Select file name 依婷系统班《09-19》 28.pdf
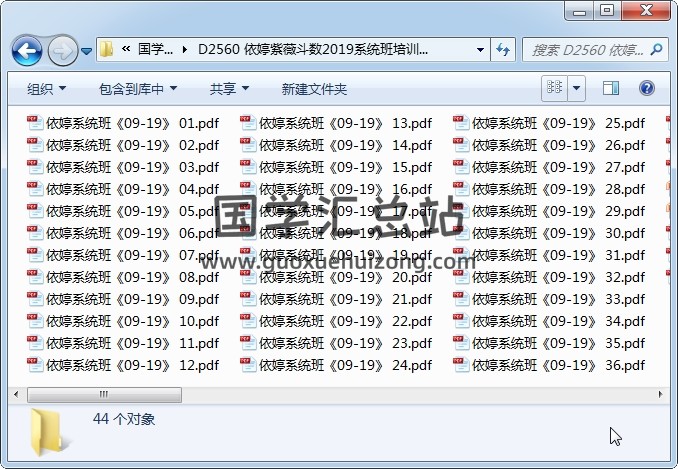Image resolution: width=678 pixels, height=469 pixels. (559, 189)
